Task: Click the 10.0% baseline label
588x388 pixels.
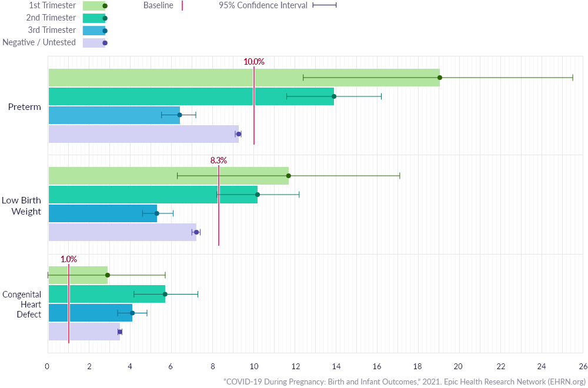Action: 254,62
